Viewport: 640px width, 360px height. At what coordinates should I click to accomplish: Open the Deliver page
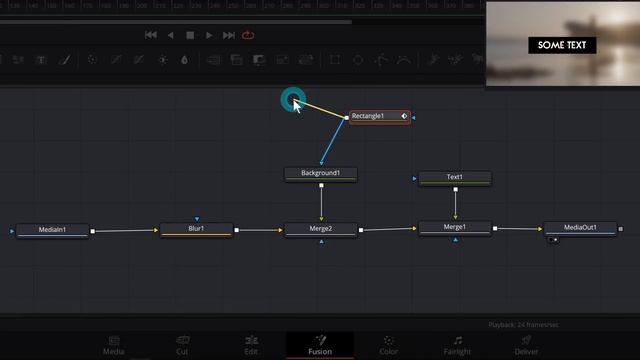pyautogui.click(x=526, y=345)
